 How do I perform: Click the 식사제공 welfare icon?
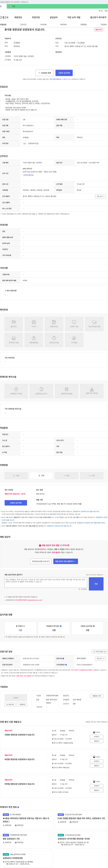point(74,340)
